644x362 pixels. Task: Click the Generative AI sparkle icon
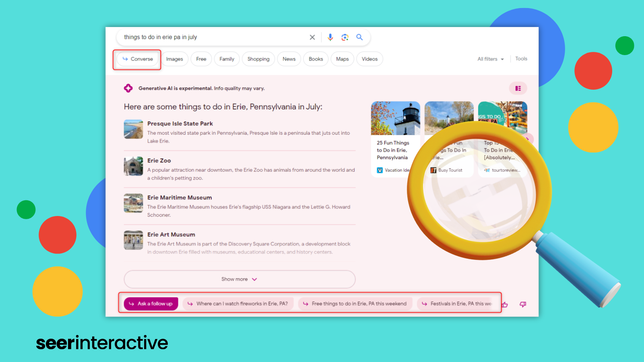pyautogui.click(x=128, y=88)
